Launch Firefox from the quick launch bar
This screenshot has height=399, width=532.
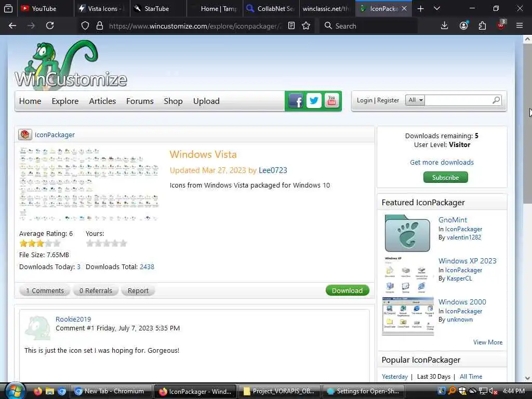[x=37, y=391]
